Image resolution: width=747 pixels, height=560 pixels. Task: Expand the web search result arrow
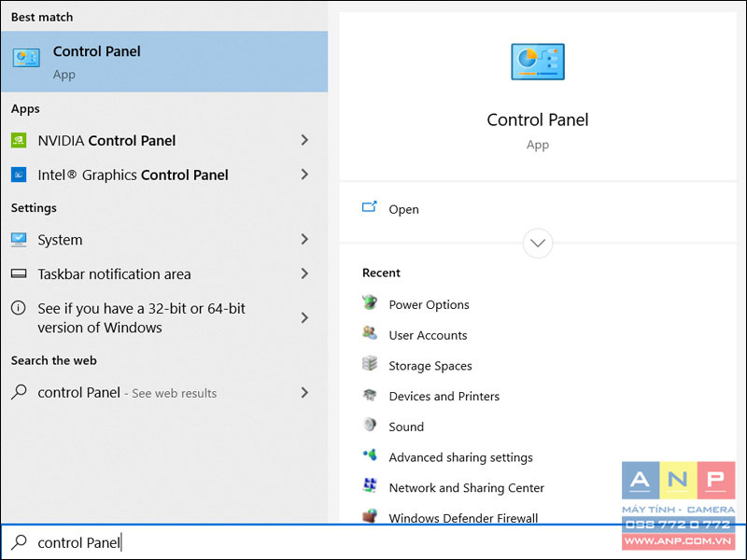[x=304, y=392]
